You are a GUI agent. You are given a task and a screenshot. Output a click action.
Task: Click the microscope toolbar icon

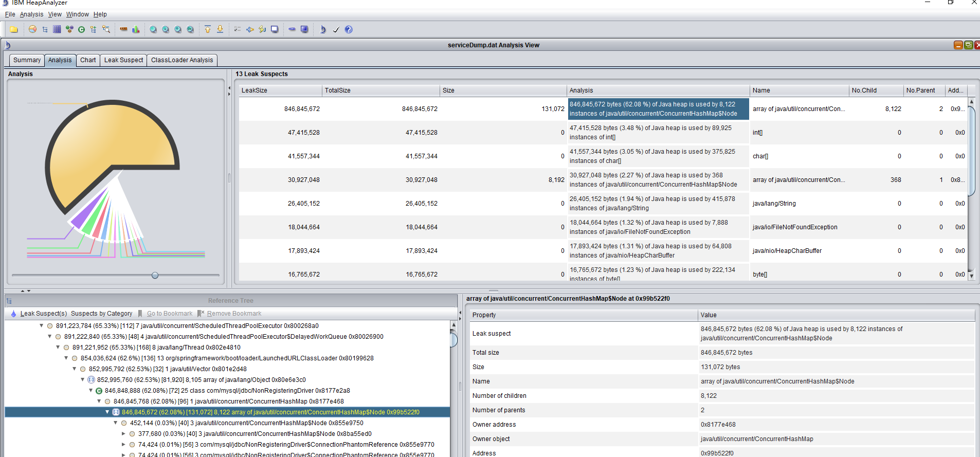point(323,29)
